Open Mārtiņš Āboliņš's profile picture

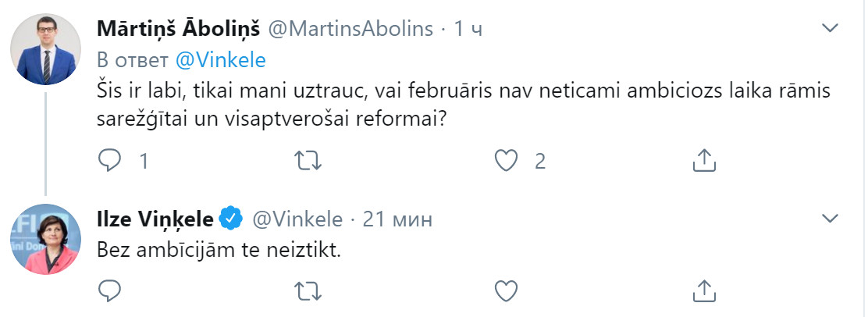point(45,49)
